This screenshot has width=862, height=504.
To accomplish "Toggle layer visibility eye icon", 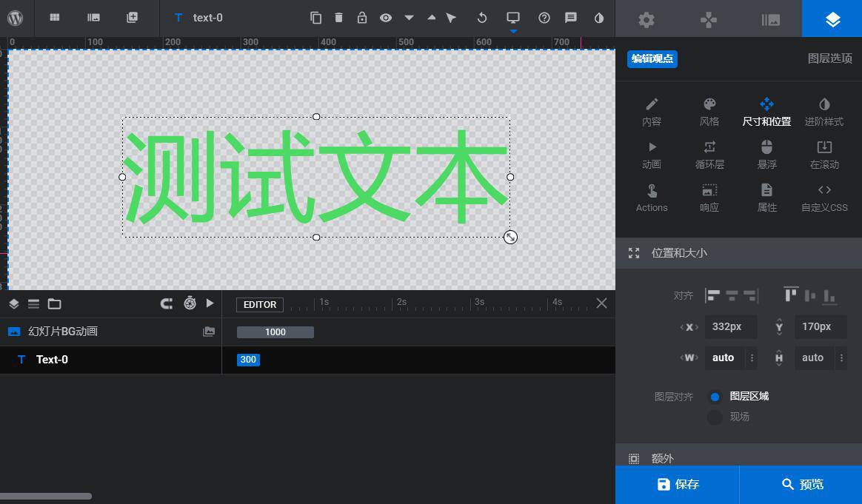I will click(386, 18).
